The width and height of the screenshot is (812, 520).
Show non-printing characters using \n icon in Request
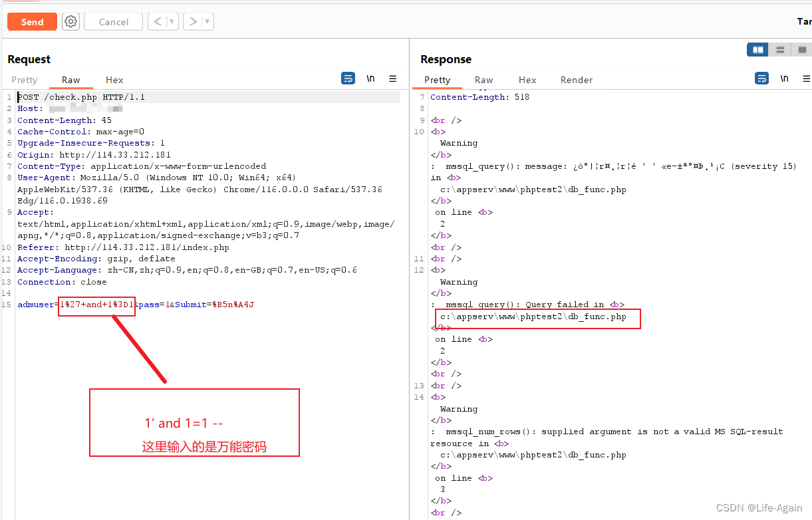(370, 78)
